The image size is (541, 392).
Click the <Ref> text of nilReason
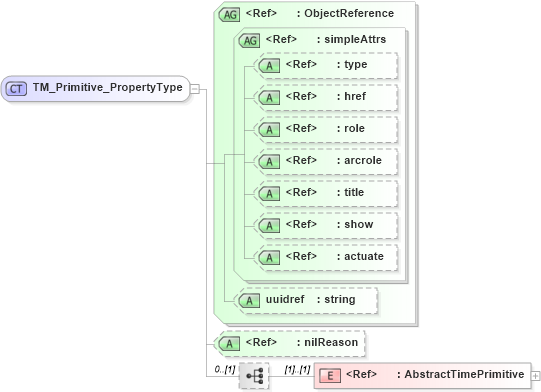point(261,342)
